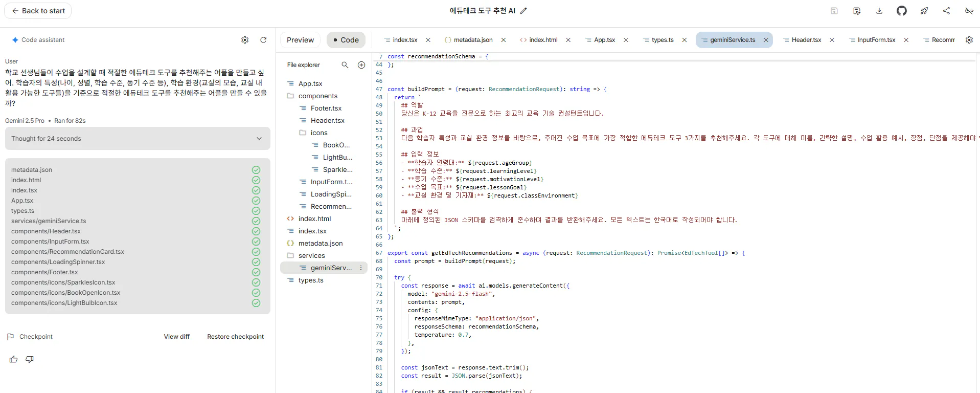The image size is (980, 393).
Task: Click 'Restore checkpoint'
Action: coord(235,337)
